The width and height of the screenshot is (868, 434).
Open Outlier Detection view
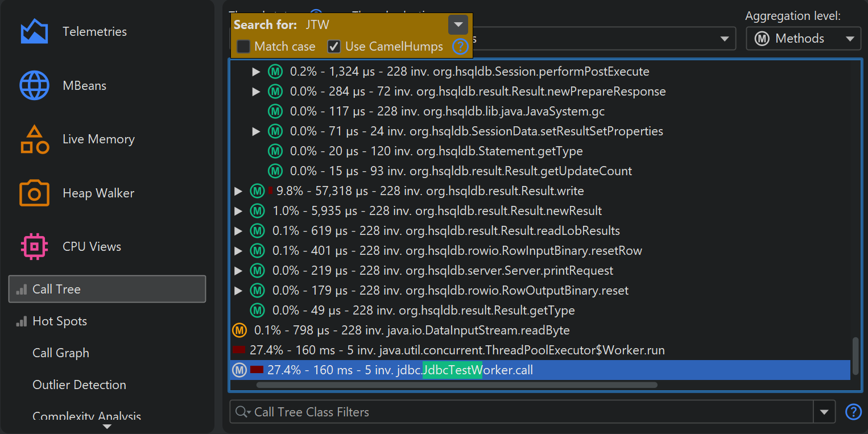pyautogui.click(x=79, y=385)
